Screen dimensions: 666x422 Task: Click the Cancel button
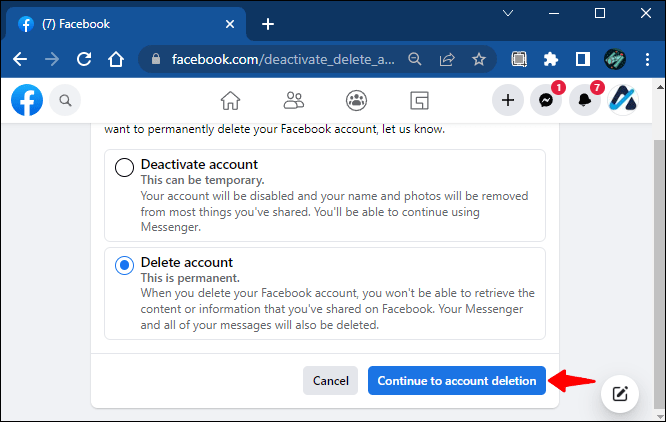coord(330,381)
